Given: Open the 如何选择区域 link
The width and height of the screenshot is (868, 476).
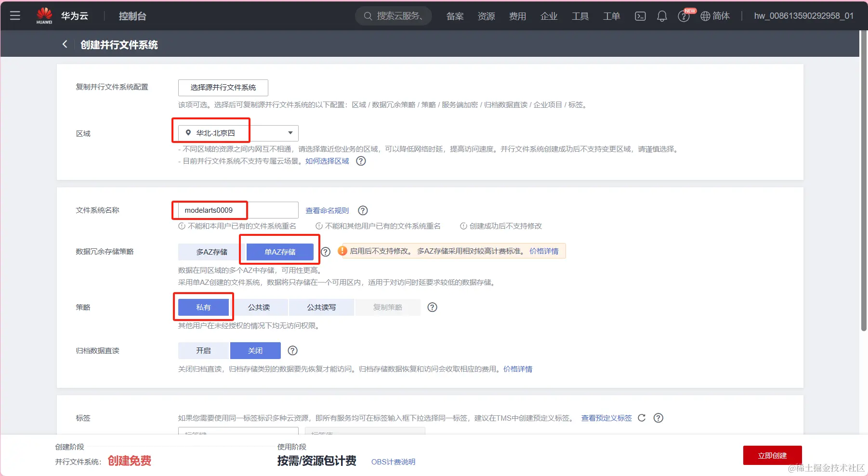Looking at the screenshot, I should [x=327, y=161].
